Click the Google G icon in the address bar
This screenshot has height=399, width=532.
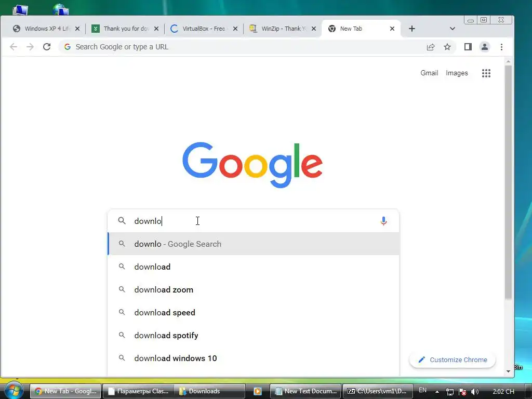[x=68, y=47]
